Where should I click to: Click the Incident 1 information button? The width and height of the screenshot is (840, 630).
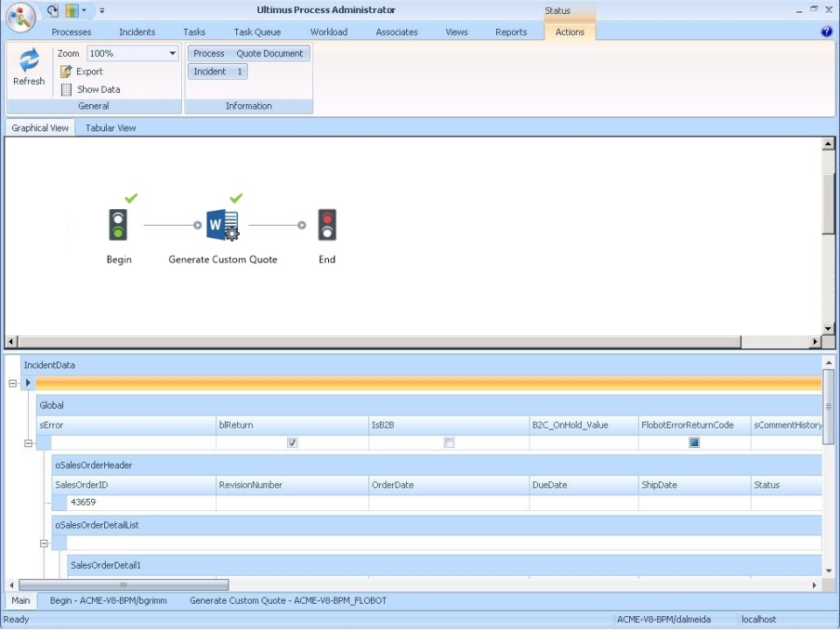point(217,71)
